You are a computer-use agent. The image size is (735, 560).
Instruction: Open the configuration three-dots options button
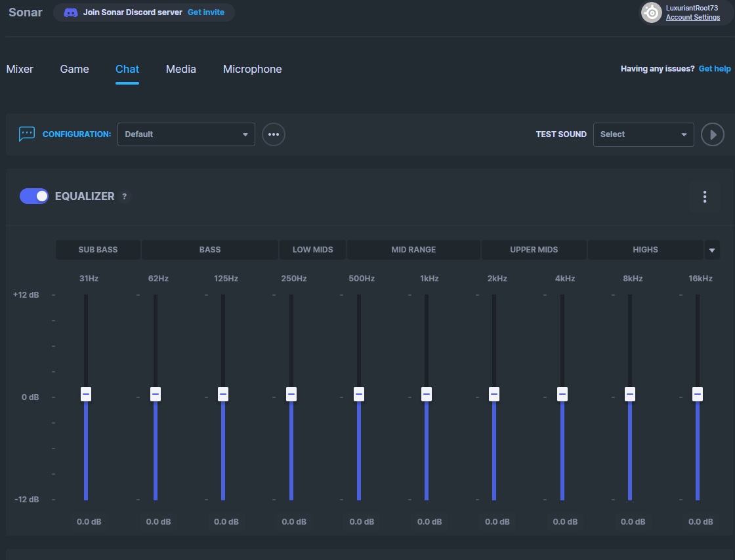click(x=274, y=134)
